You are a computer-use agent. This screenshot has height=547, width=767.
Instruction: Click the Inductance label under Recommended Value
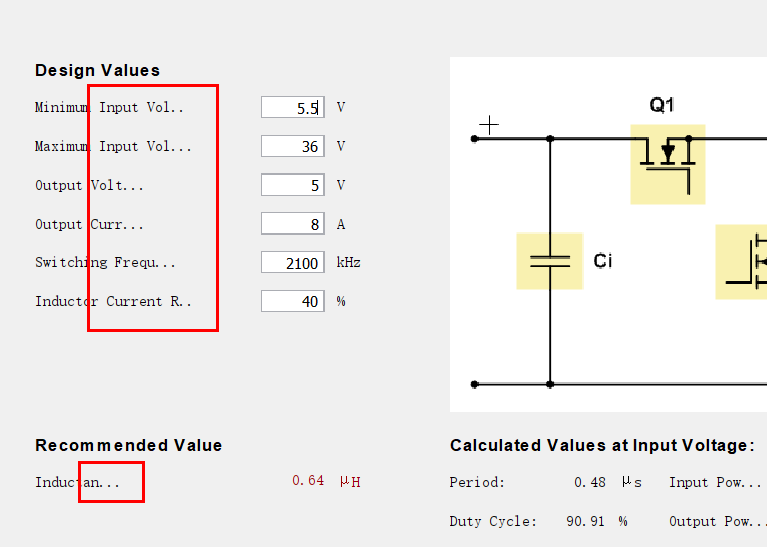coord(77,482)
